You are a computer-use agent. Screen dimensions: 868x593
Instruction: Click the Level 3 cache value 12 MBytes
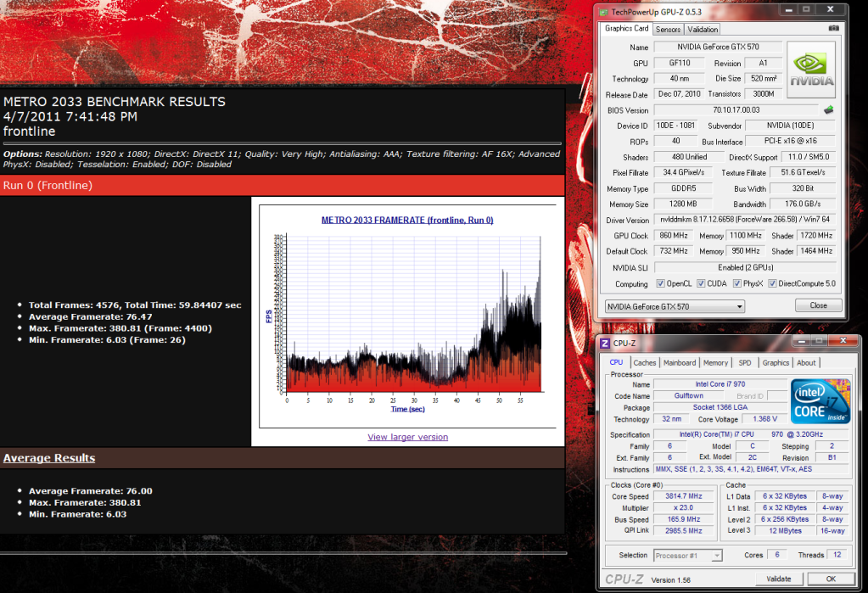click(785, 530)
